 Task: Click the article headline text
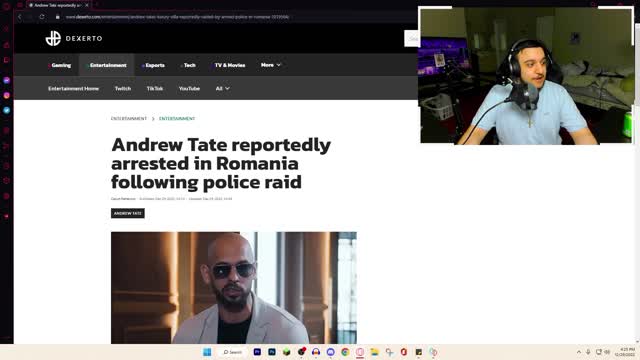[221, 163]
